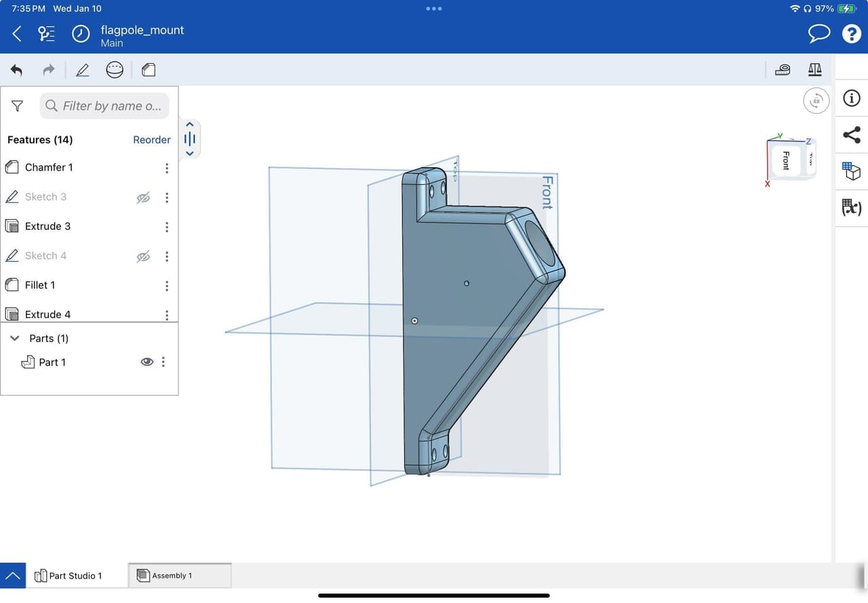The image size is (868, 603).
Task: Show hidden Sketch 4 feature
Action: click(x=143, y=256)
